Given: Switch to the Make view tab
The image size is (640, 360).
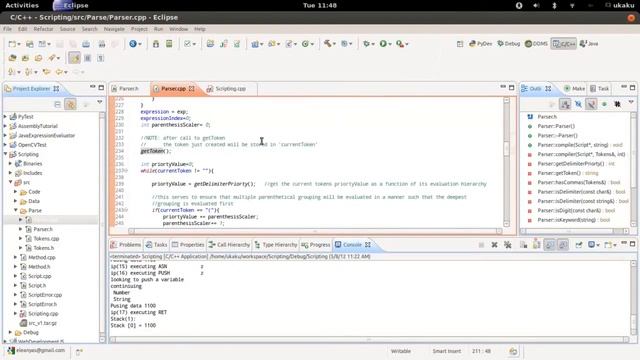Looking at the screenshot, I should click(x=574, y=89).
